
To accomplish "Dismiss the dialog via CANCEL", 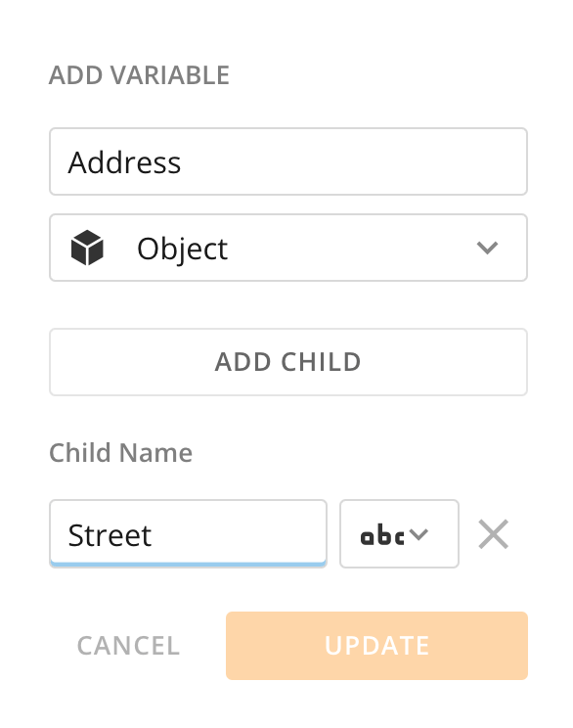I will (128, 646).
